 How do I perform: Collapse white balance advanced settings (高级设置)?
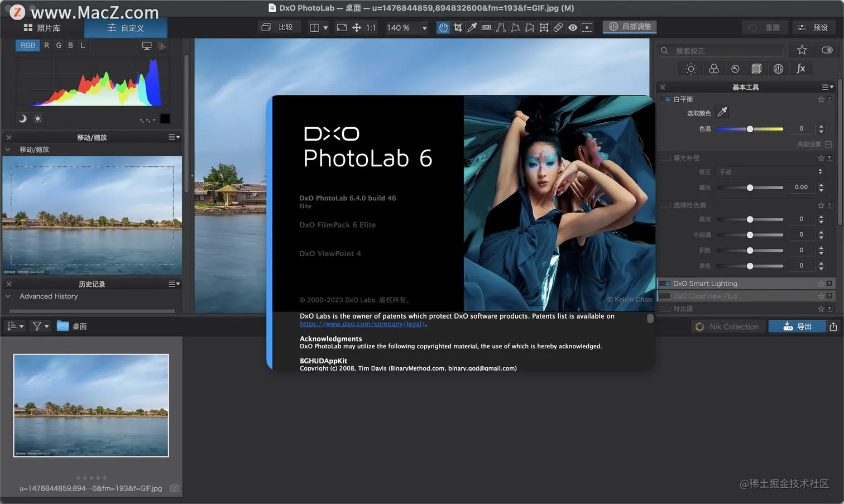(x=828, y=145)
